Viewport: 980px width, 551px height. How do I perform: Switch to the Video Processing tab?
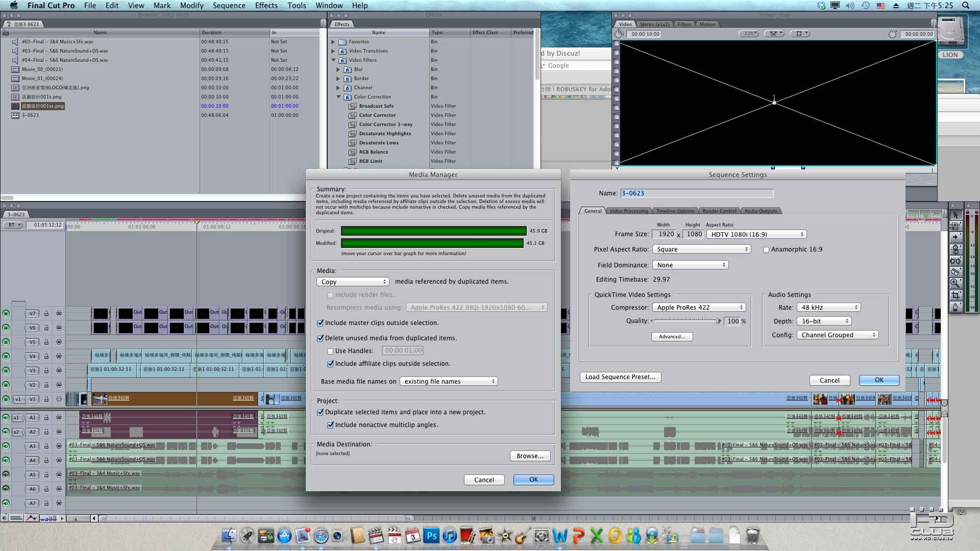[628, 211]
